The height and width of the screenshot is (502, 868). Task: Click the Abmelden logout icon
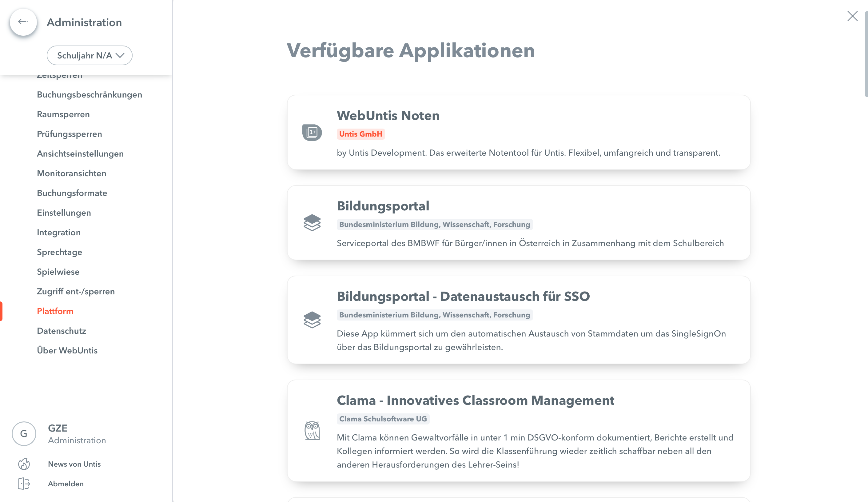[x=24, y=484]
